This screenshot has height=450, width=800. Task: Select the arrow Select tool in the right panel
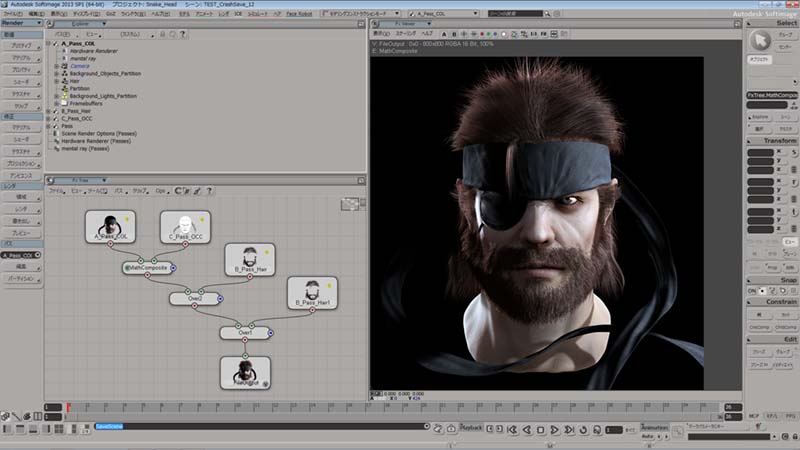760,41
